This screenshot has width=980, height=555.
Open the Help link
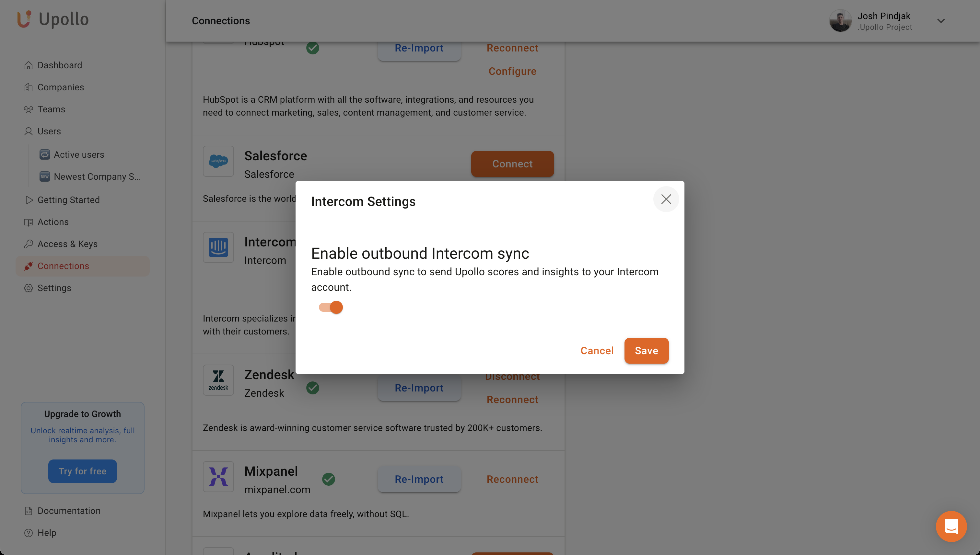coord(47,533)
